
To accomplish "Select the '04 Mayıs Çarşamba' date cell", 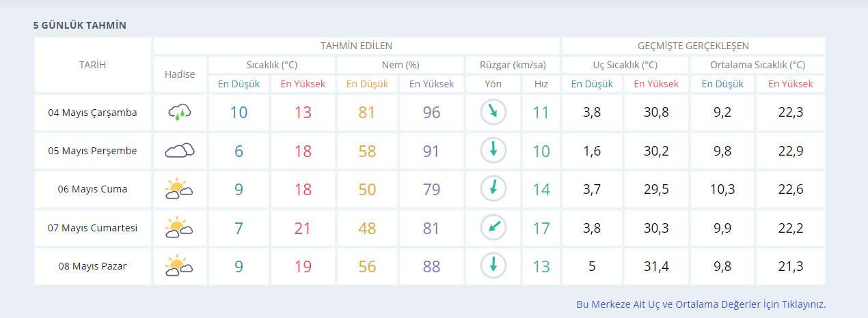I will click(x=92, y=113).
